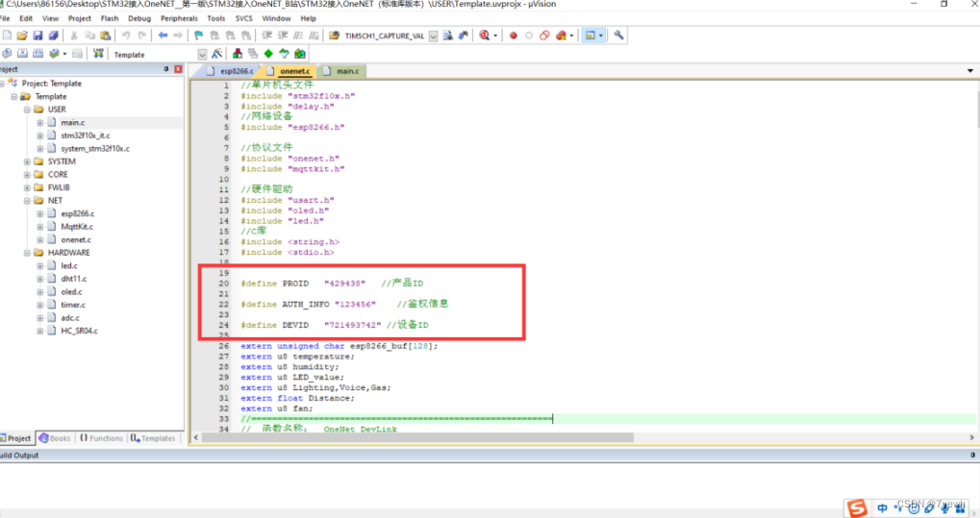Select the onenet.c editor tab
Viewport: 980px width, 518px height.
click(289, 71)
